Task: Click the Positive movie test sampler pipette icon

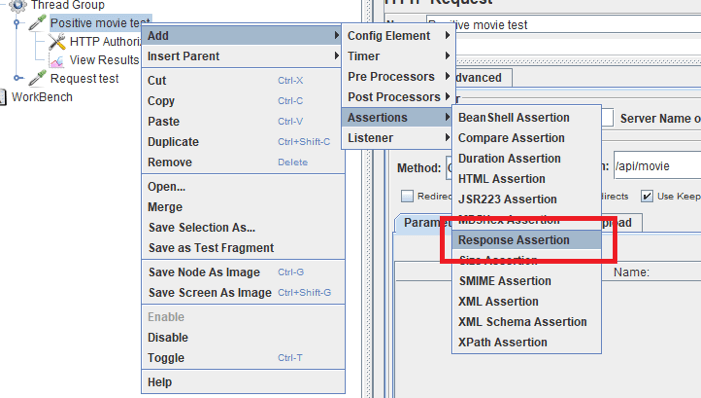Action: 38,22
